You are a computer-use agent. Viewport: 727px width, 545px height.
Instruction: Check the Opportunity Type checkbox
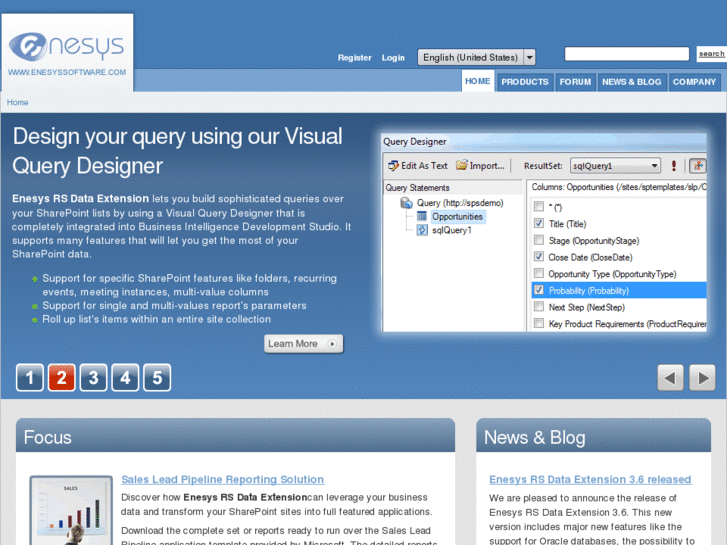click(538, 273)
